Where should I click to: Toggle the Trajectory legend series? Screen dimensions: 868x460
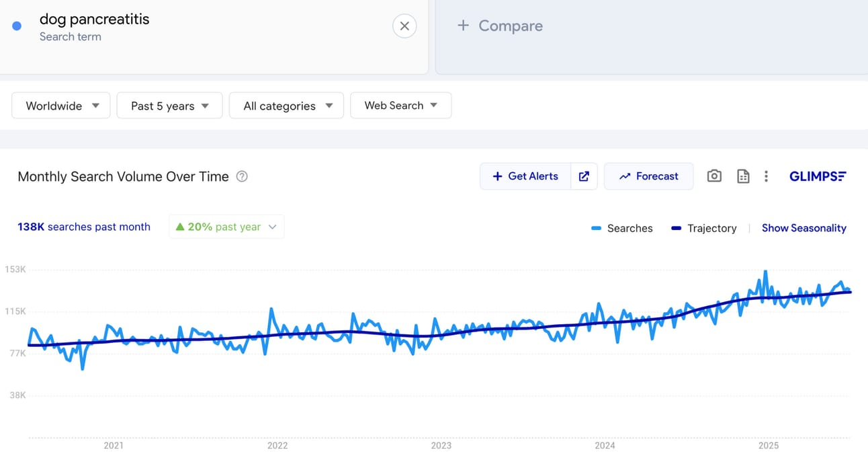[704, 229]
